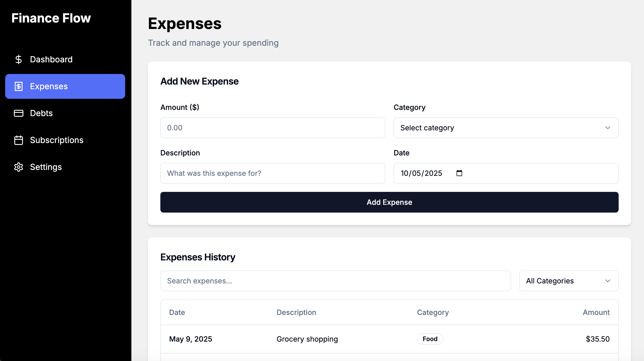Open the Subscriptions menu item
This screenshot has height=361, width=644.
pyautogui.click(x=57, y=140)
